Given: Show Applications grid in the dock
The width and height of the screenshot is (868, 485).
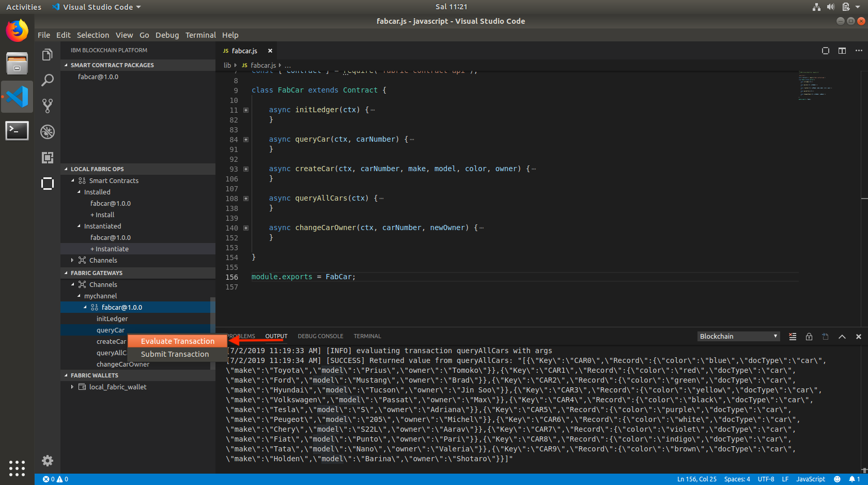Looking at the screenshot, I should [x=17, y=468].
